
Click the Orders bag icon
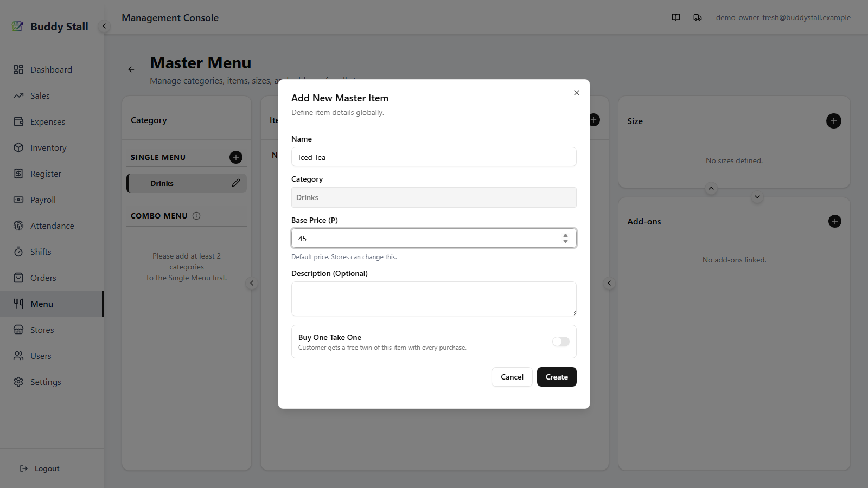click(x=18, y=278)
